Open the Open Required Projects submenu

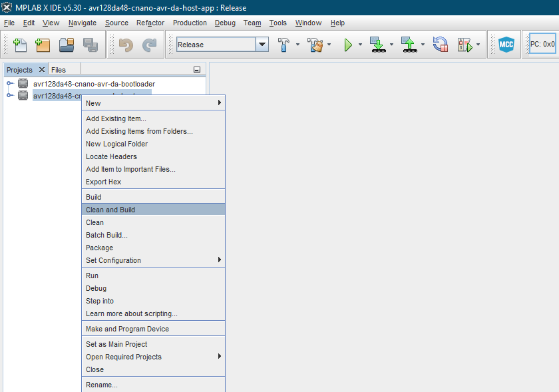(154, 357)
